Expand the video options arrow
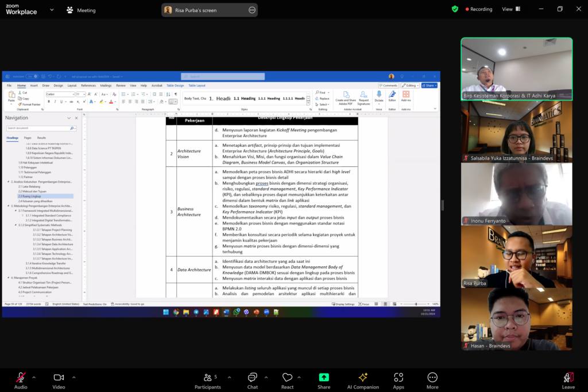Image resolution: width=588 pixels, height=392 pixels. coord(72,377)
